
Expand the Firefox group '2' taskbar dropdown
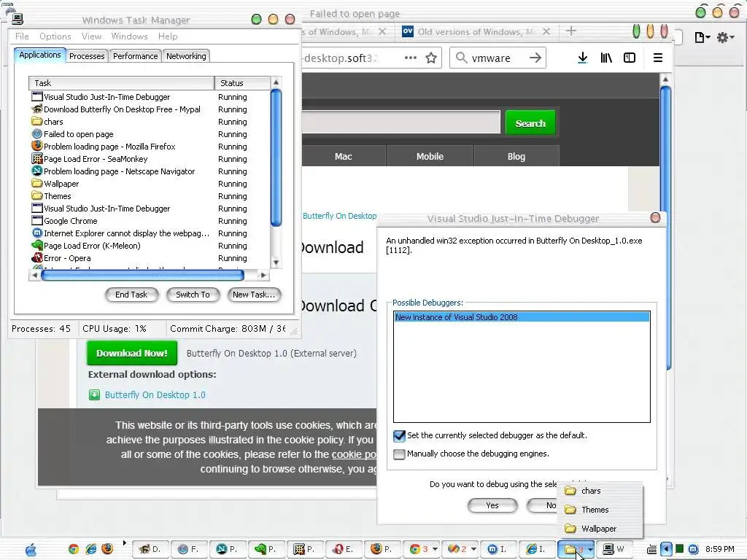click(473, 549)
